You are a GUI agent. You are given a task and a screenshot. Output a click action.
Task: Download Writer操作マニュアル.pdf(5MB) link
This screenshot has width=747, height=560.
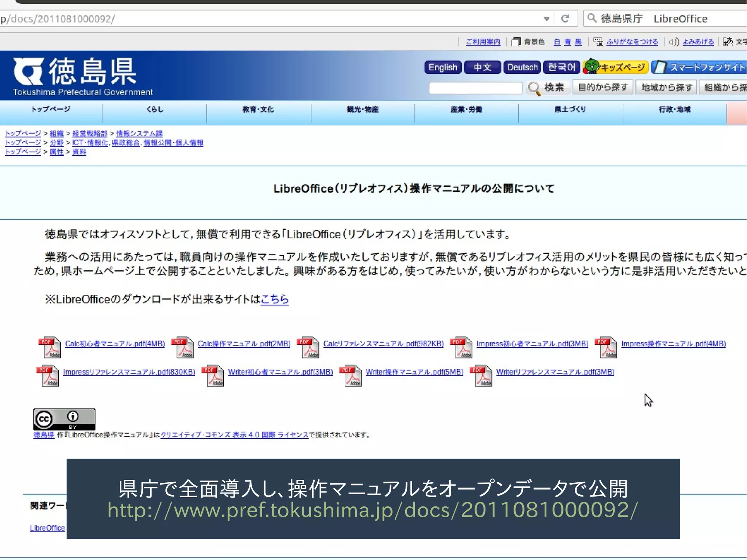pos(414,372)
